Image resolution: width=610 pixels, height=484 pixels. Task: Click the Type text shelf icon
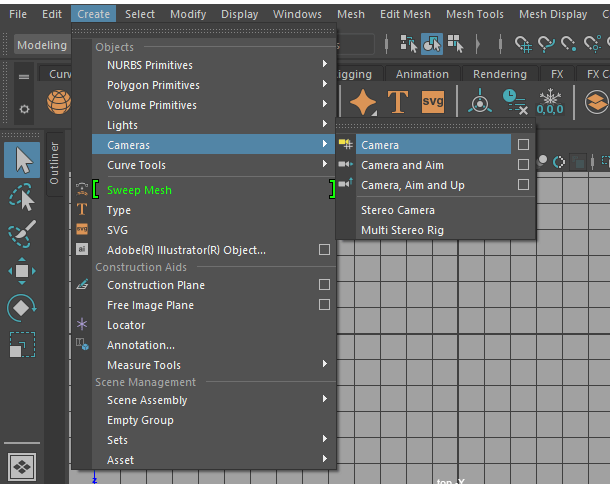tap(398, 102)
